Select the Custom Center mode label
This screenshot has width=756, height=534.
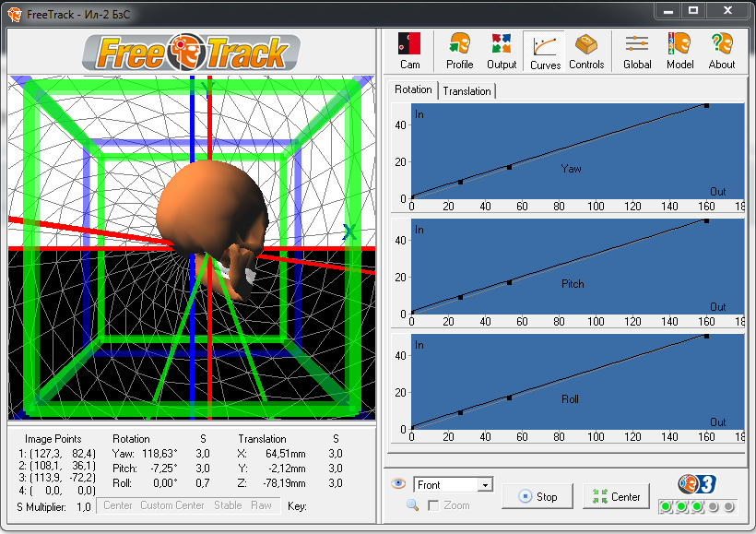click(172, 505)
